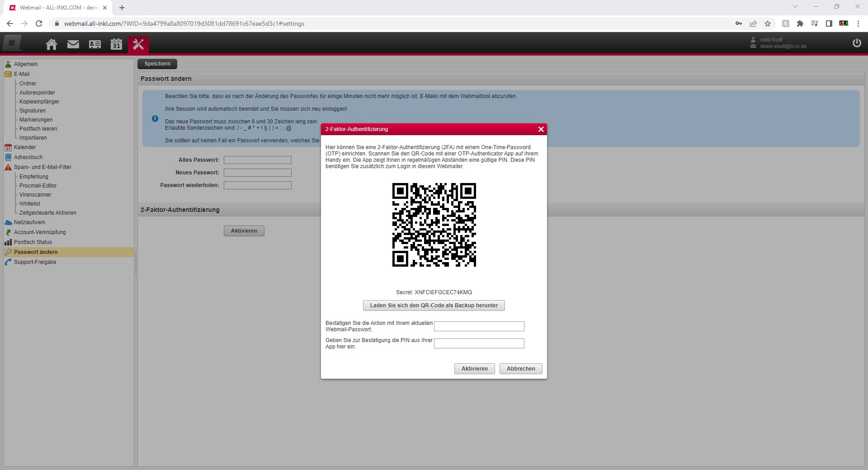Click the power logout icon

click(x=857, y=43)
